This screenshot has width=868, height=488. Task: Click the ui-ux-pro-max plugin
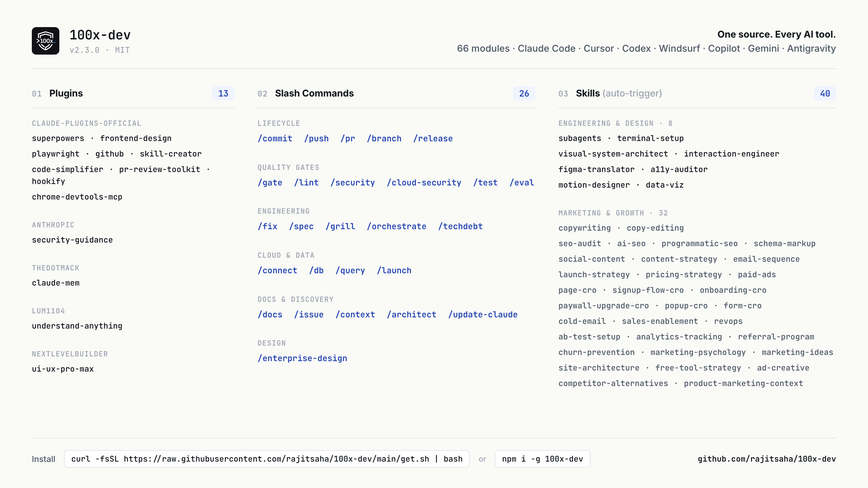point(63,369)
